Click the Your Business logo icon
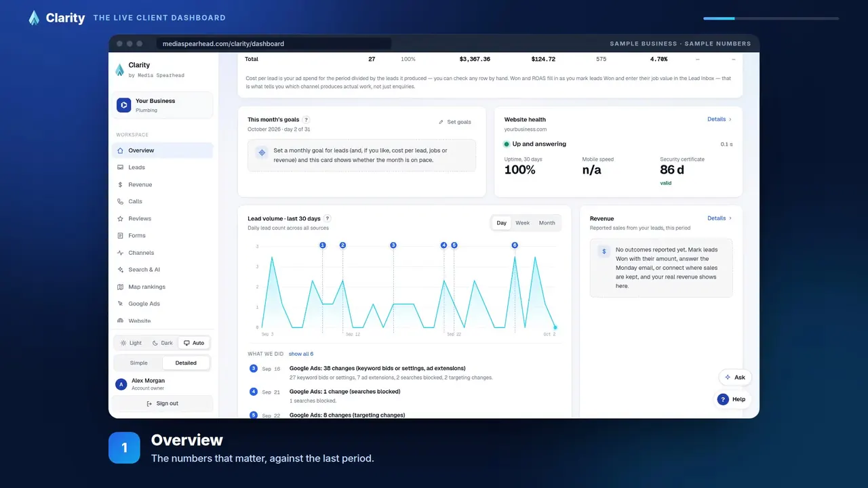The image size is (868, 488). click(x=123, y=105)
